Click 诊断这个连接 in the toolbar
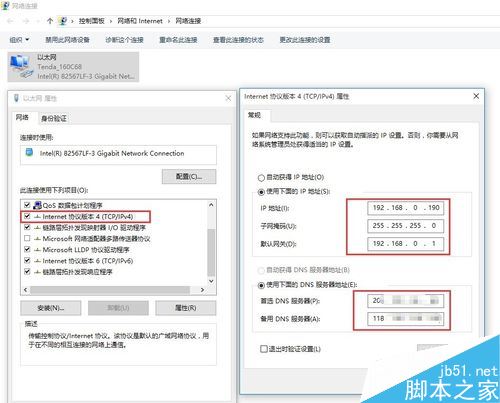500x403 pixels. tap(124, 40)
